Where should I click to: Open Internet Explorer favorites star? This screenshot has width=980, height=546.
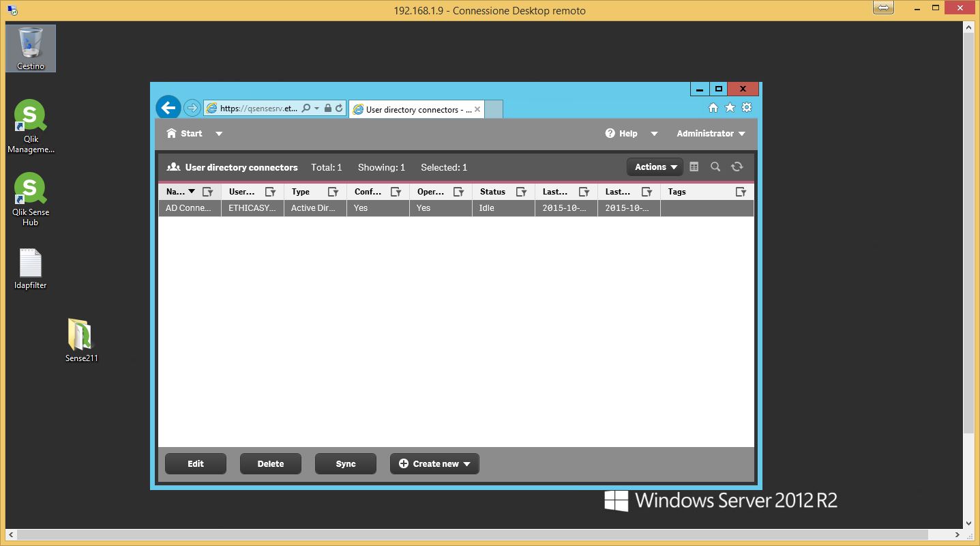click(730, 108)
